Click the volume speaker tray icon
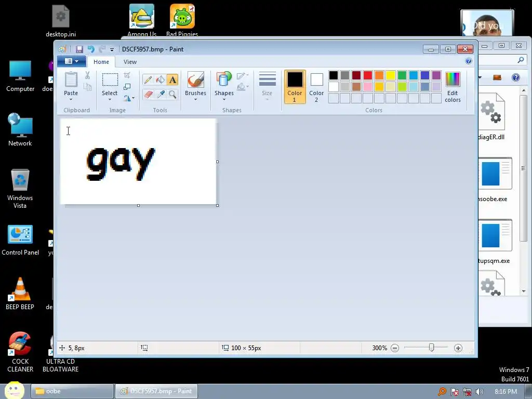532x399 pixels. 479,392
